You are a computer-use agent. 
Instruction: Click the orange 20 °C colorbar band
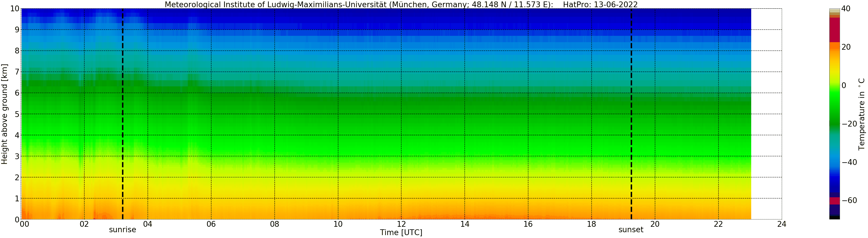click(x=834, y=47)
